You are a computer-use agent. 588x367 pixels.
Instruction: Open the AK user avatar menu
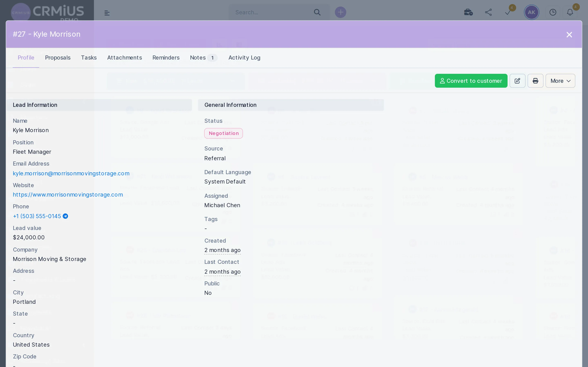(531, 12)
